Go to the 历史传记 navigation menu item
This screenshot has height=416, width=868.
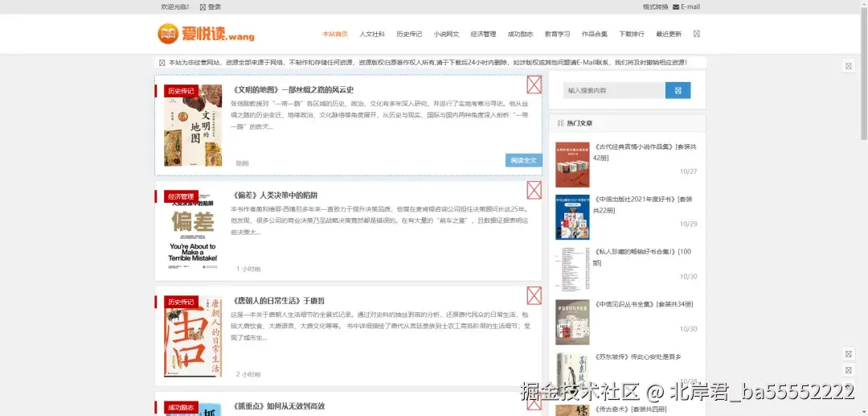click(x=409, y=34)
